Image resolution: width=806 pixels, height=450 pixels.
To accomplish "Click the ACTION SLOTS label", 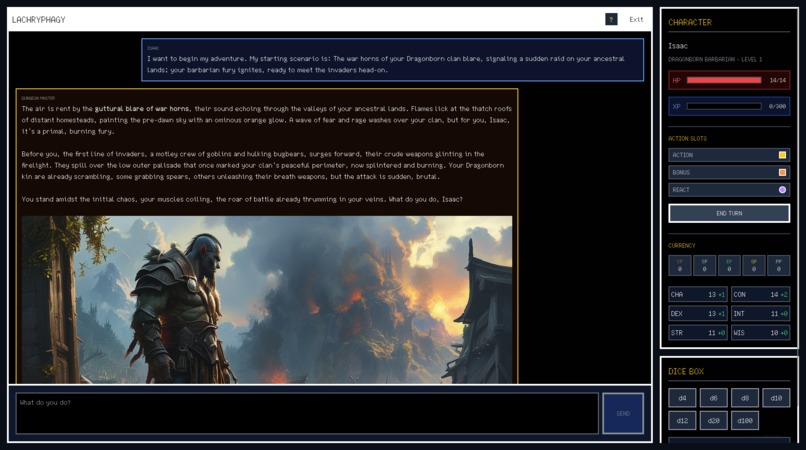I will (687, 139).
